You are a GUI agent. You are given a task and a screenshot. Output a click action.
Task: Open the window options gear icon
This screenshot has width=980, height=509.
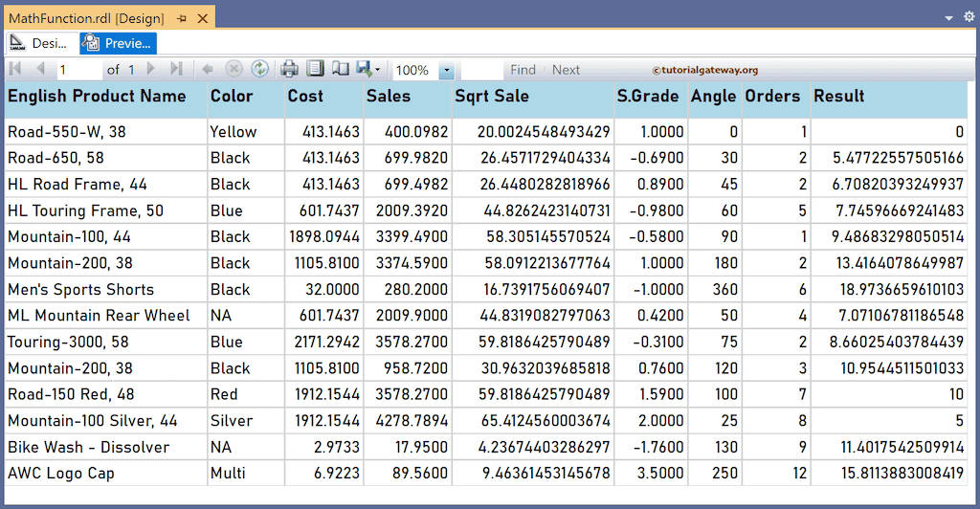tap(969, 17)
